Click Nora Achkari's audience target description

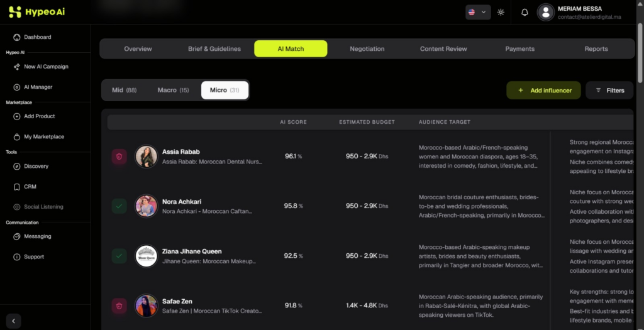[482, 206]
